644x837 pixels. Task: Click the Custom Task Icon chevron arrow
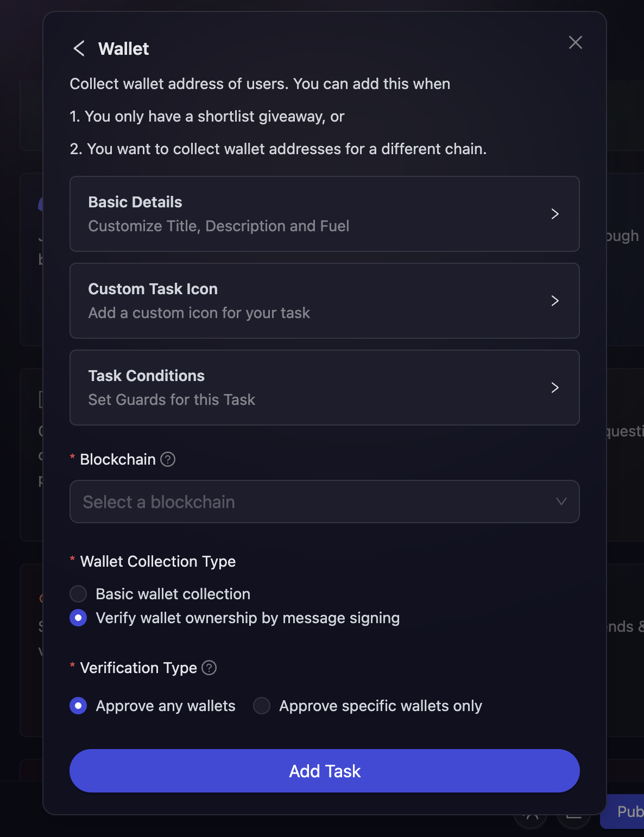point(555,301)
